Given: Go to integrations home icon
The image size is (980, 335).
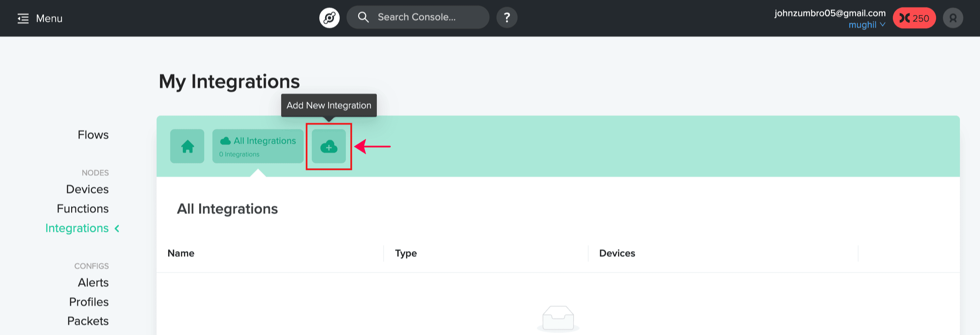Looking at the screenshot, I should pos(187,146).
